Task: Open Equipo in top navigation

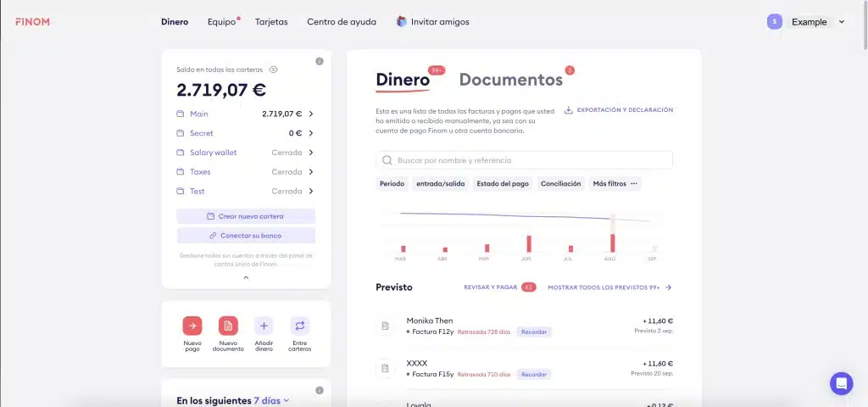Action: point(221,22)
